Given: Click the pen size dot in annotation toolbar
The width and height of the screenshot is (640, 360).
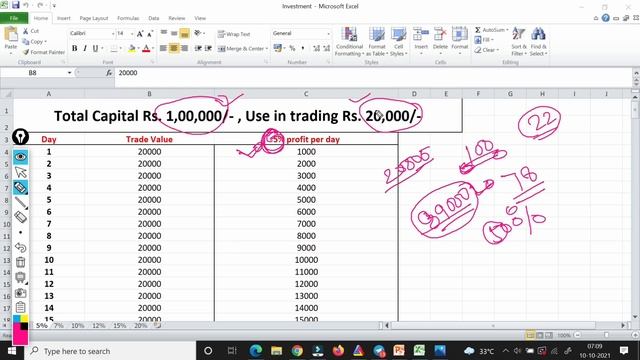Looking at the screenshot, I should [x=20, y=232].
